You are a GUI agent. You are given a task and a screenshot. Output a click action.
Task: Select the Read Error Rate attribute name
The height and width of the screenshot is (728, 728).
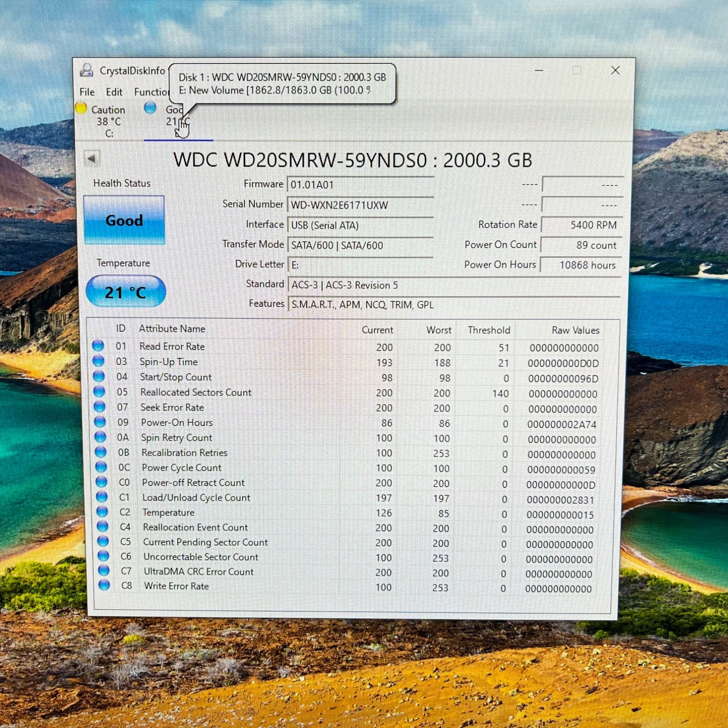click(172, 347)
